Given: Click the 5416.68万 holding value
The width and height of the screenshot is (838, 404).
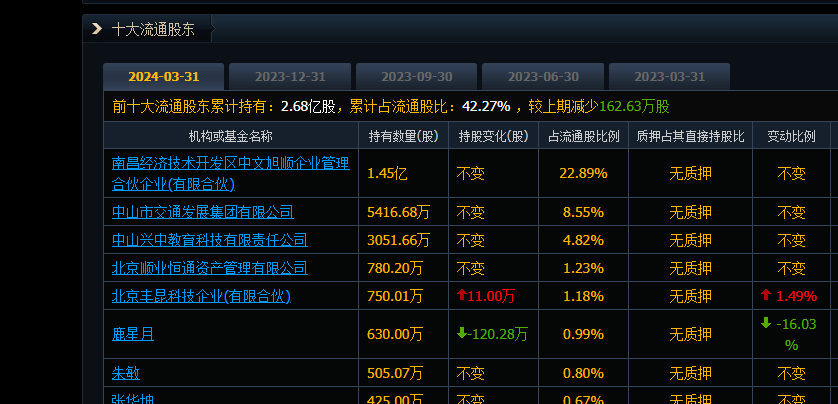Looking at the screenshot, I should pos(398,212).
